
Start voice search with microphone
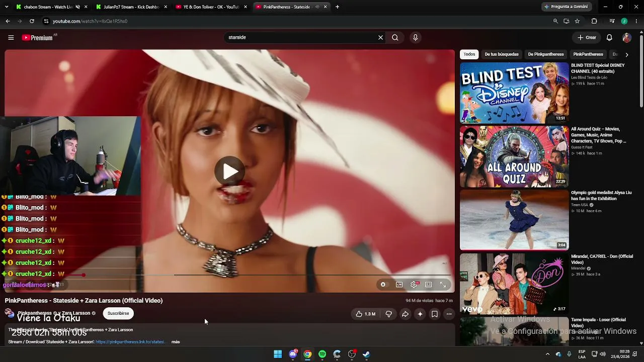415,37
